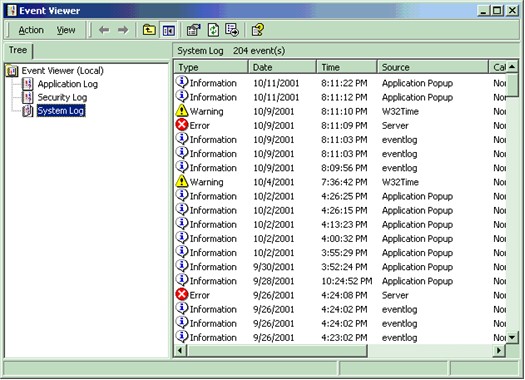Viewport: 525px width, 380px height.
Task: Sort by the Date column header
Action: tap(283, 67)
